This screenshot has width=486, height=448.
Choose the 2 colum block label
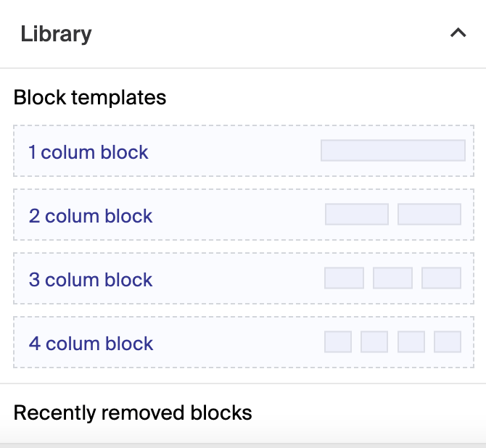91,216
